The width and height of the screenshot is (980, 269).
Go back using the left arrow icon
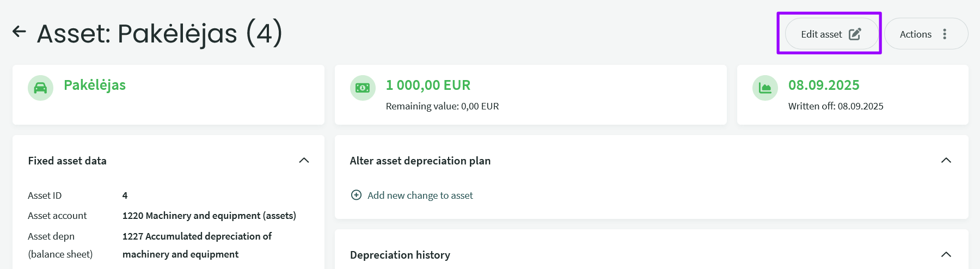tap(20, 32)
